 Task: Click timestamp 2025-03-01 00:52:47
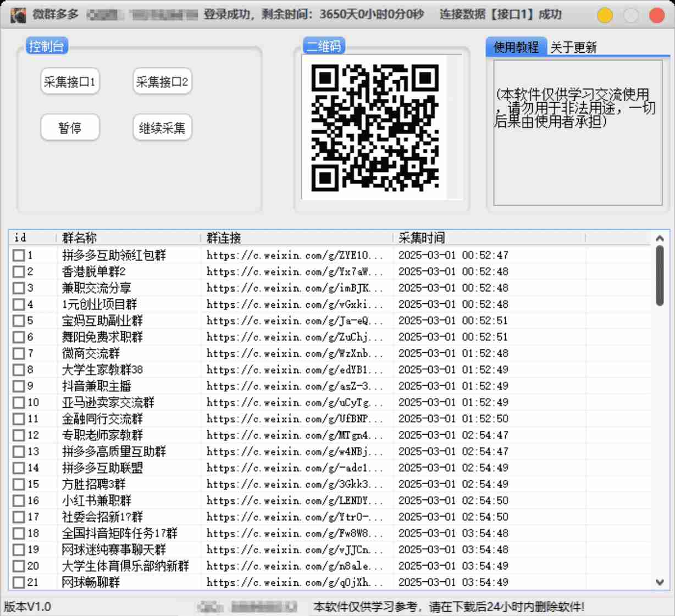[453, 255]
